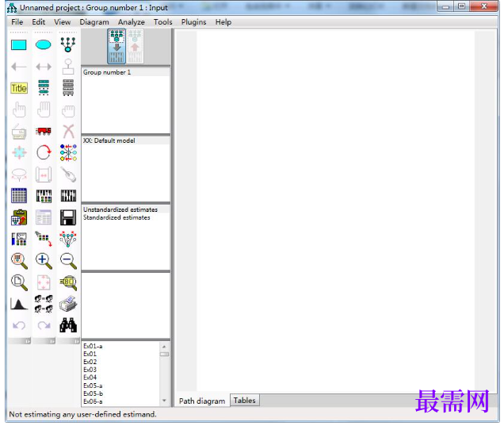Screen dimensions: 504x426
Task: Open the Plugins menu
Action: [193, 22]
